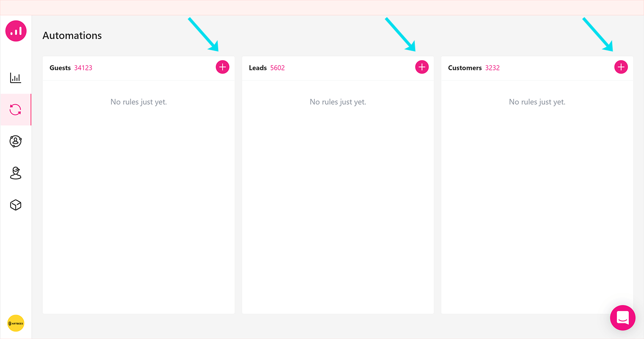Click the Guests column title
Image resolution: width=644 pixels, height=339 pixels.
[60, 68]
